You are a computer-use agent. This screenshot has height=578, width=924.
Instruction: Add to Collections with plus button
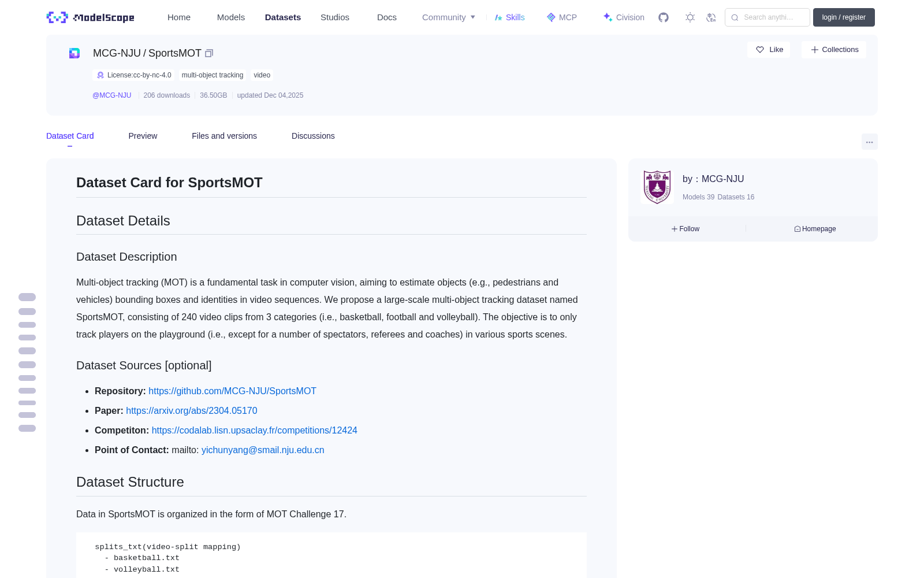834,50
